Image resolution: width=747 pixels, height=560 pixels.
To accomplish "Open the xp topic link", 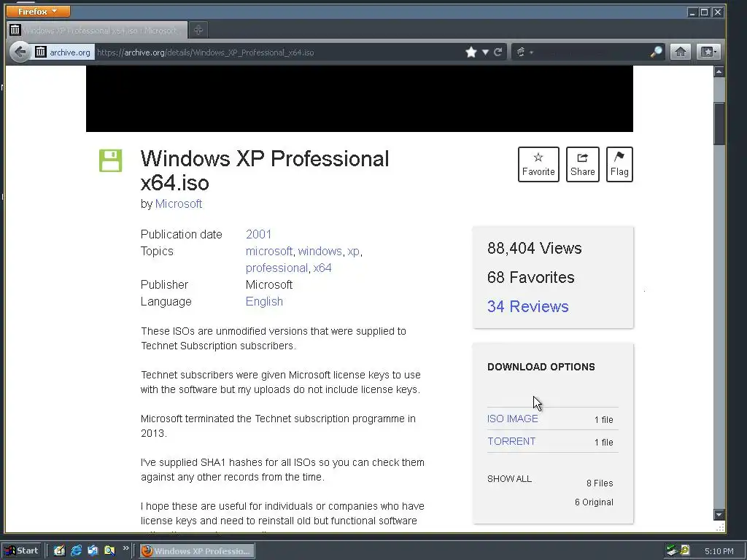I will (x=354, y=251).
